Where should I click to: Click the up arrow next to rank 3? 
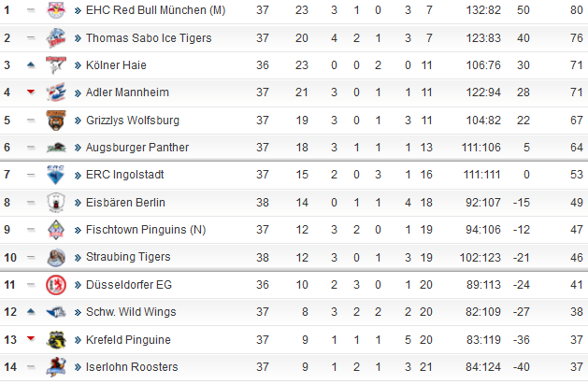(x=31, y=65)
